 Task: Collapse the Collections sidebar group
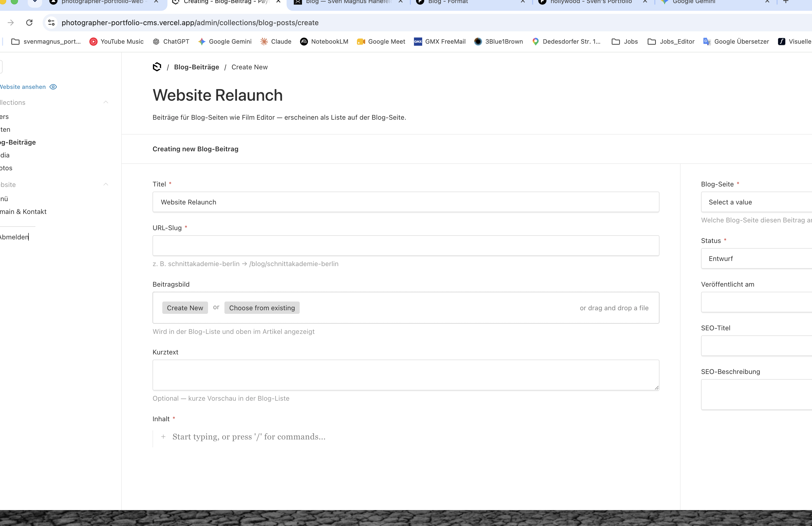point(106,102)
